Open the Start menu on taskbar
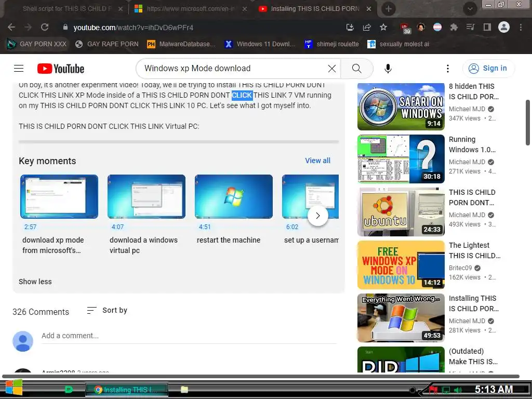Screen dimensions: 532x399 coord(14,389)
